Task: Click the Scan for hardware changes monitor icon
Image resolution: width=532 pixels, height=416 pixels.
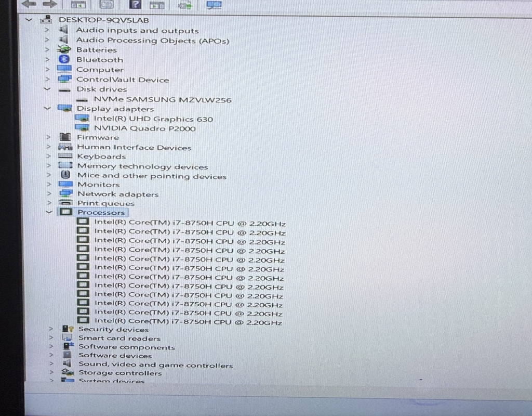Action: tap(214, 5)
